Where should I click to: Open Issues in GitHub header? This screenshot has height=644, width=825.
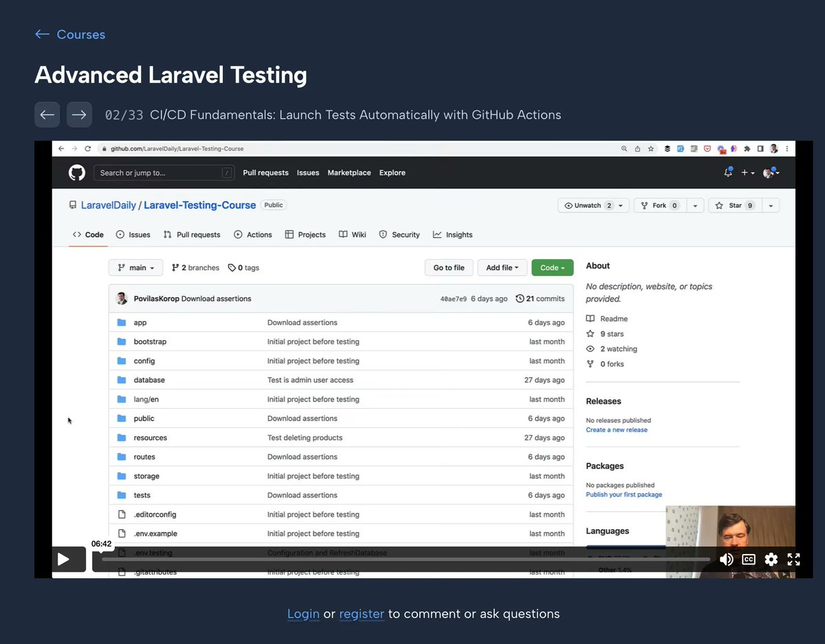tap(308, 173)
